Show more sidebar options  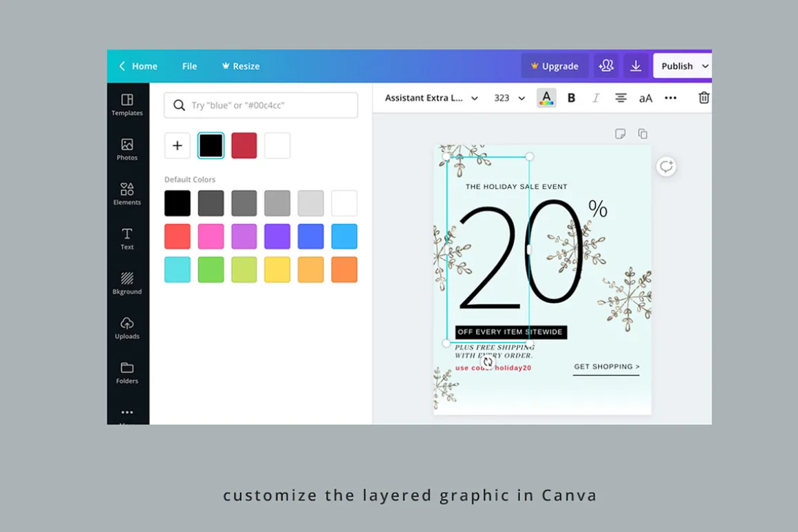click(x=127, y=412)
